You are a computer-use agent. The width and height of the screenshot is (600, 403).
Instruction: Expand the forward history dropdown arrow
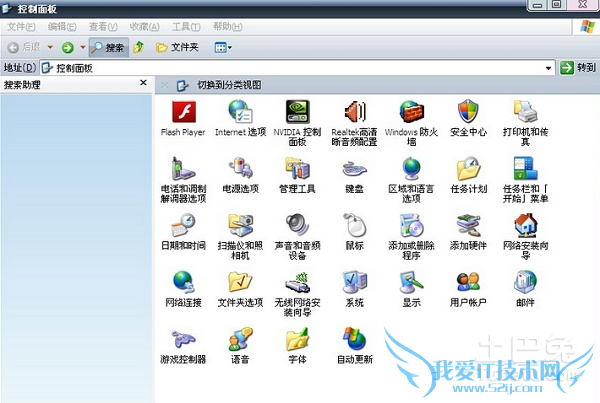pyautogui.click(x=83, y=47)
